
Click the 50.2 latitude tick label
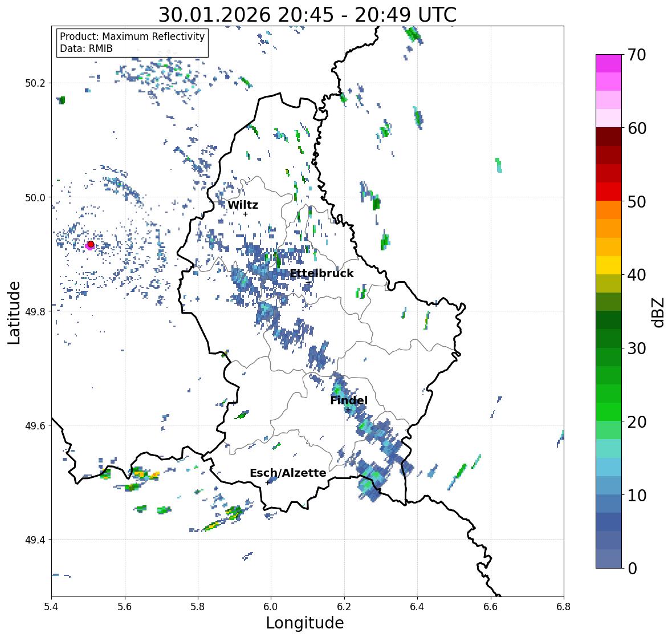click(x=35, y=83)
